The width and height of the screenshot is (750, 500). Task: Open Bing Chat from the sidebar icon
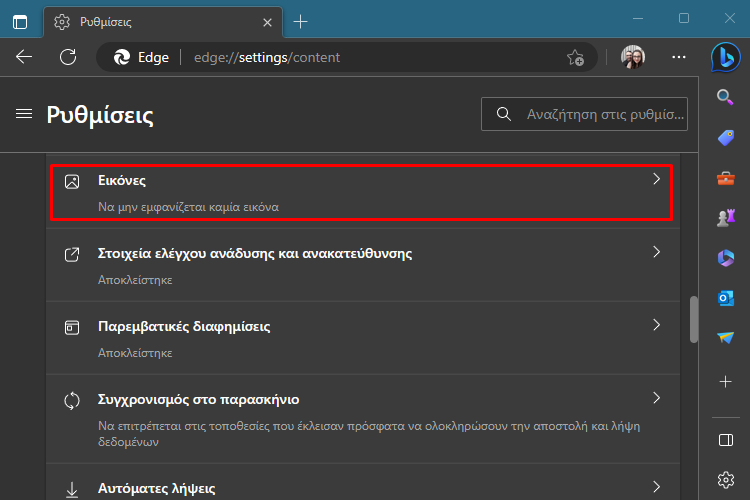726,57
